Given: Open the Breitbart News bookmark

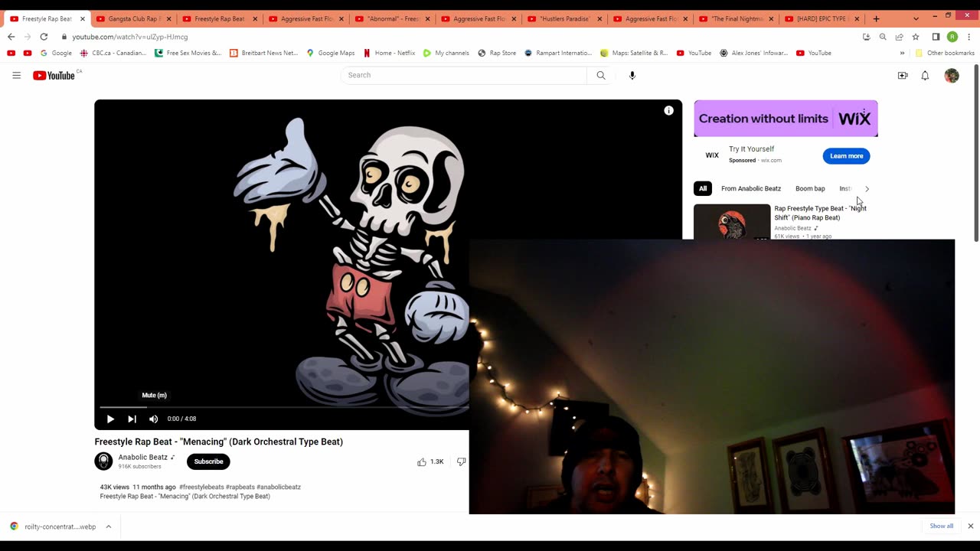Looking at the screenshot, I should (264, 53).
